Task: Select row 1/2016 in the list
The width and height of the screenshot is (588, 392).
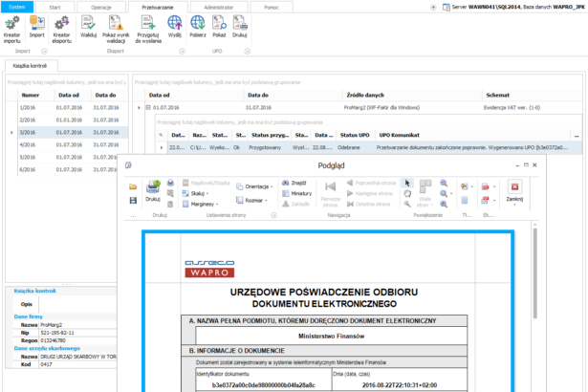Action: coord(73,108)
